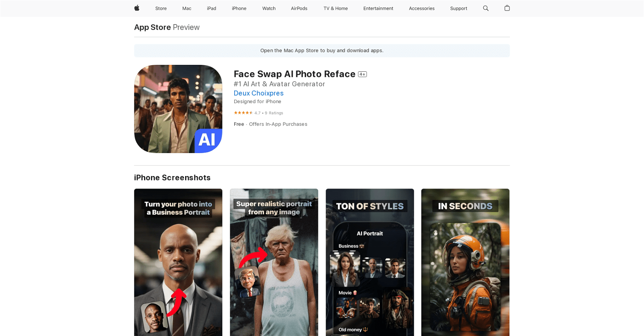
Task: Click the Face Swap AI app icon
Action: (178, 109)
